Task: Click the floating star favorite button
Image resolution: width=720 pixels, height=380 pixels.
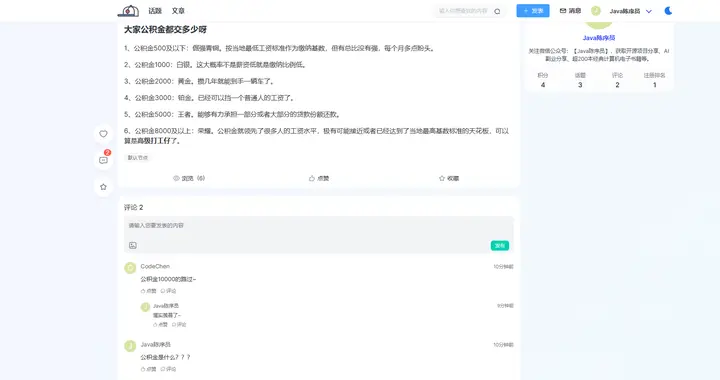Action: [x=103, y=187]
